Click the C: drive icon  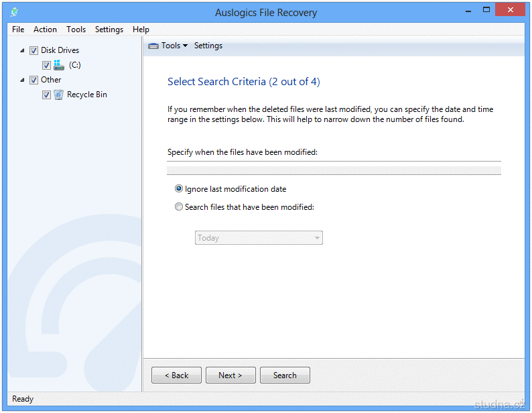59,65
